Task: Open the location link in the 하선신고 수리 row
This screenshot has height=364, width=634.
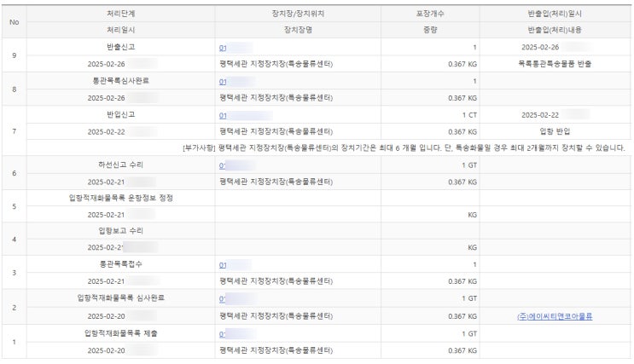Action: (x=222, y=165)
